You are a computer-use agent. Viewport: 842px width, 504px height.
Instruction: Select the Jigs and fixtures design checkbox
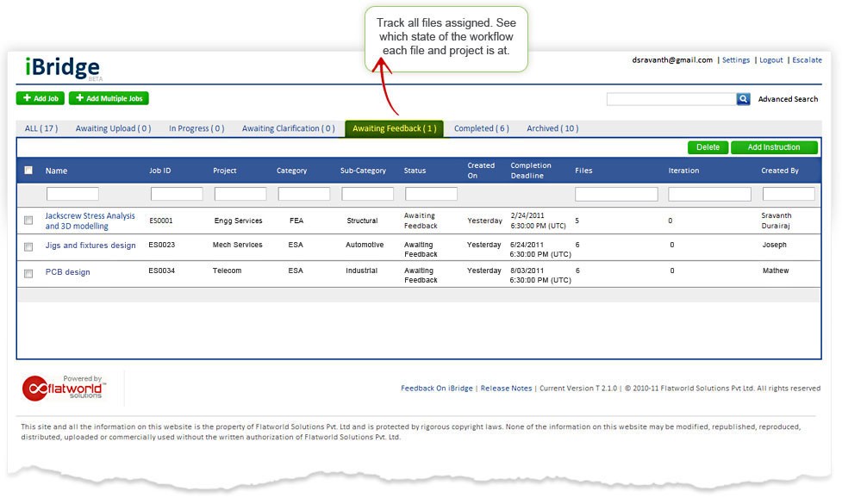[x=28, y=246]
